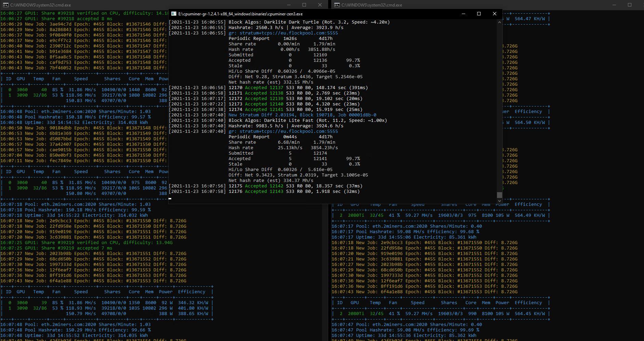Image resolution: width=644 pixels, height=341 pixels.
Task: Maximize the right cmd.exe window
Action: point(630,5)
